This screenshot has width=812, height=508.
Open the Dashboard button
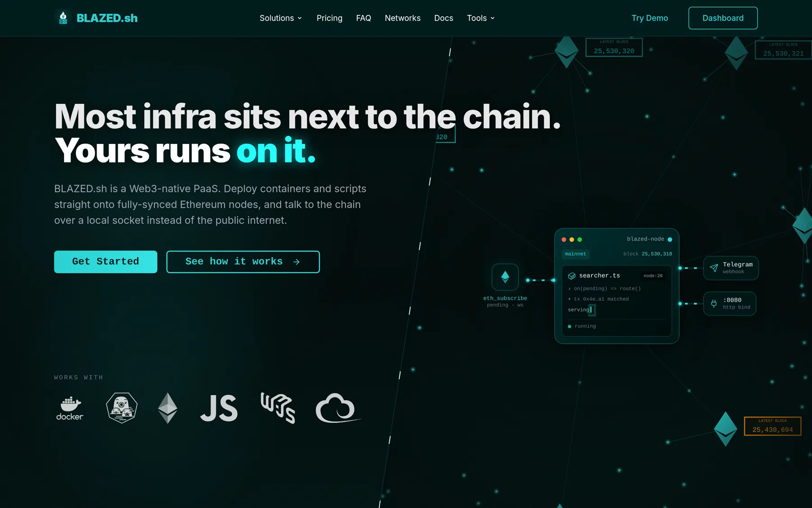pyautogui.click(x=723, y=18)
